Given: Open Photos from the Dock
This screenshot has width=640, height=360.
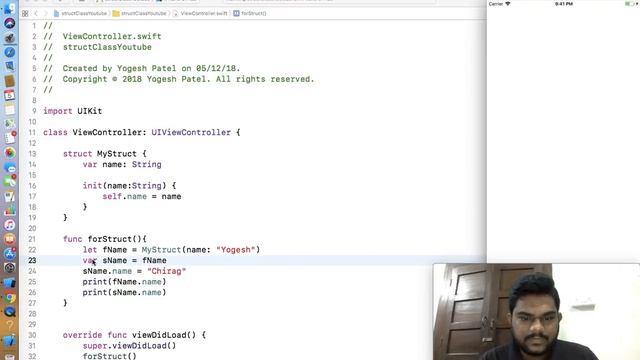Looking at the screenshot, I should click(9, 153).
